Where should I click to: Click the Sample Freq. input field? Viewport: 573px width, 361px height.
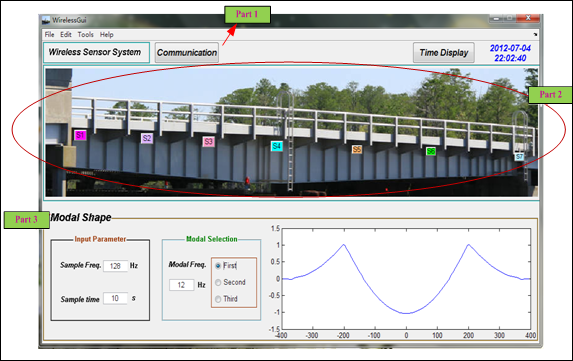tap(115, 266)
